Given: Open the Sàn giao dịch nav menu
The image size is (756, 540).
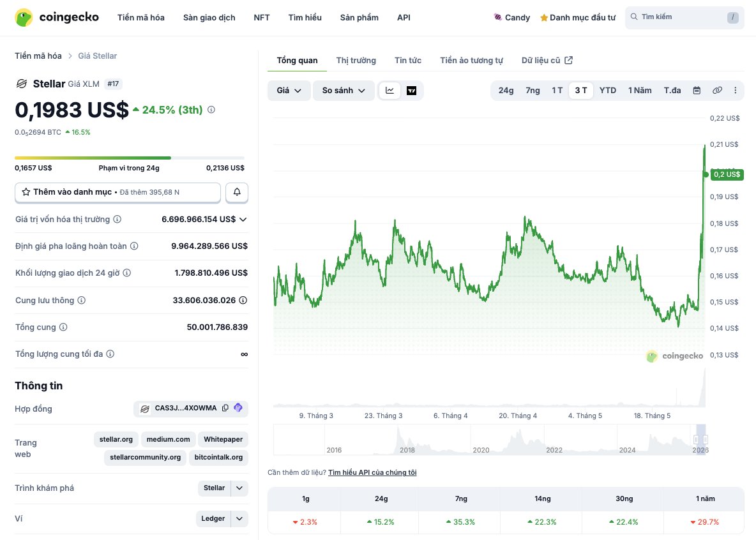Looking at the screenshot, I should pos(209,17).
